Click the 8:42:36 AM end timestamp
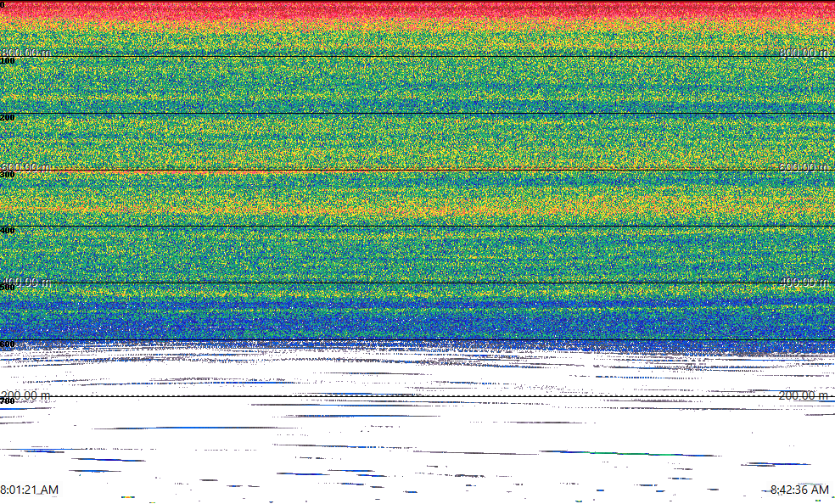This screenshot has width=835, height=504. click(800, 490)
